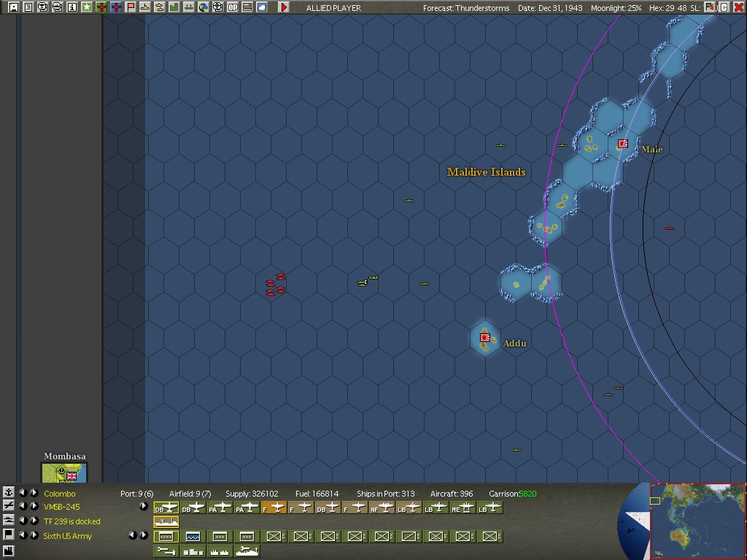
Task: Open the factories silhouette icon
Action: (220, 551)
